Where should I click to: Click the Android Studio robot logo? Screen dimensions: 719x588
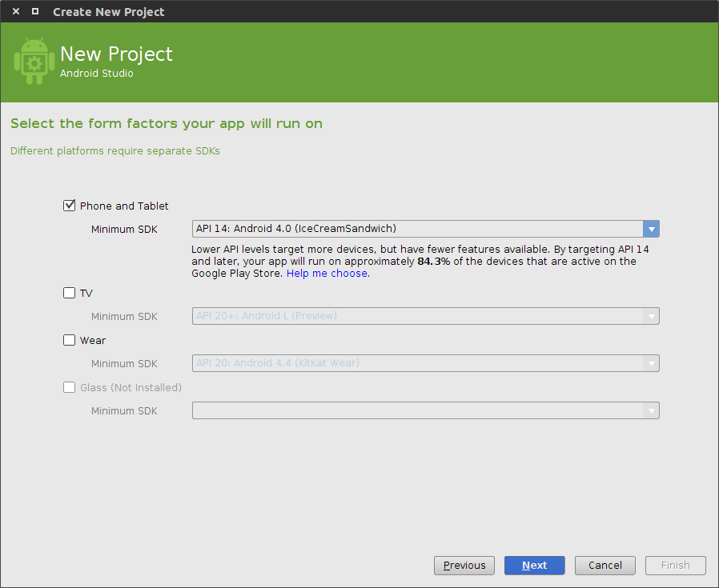pyautogui.click(x=34, y=61)
